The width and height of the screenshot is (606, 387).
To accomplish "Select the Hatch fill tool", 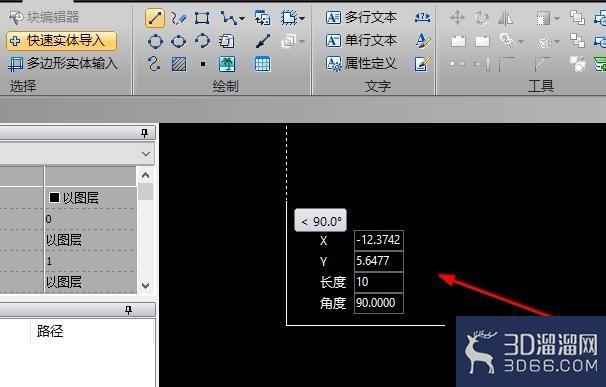I will tap(179, 64).
